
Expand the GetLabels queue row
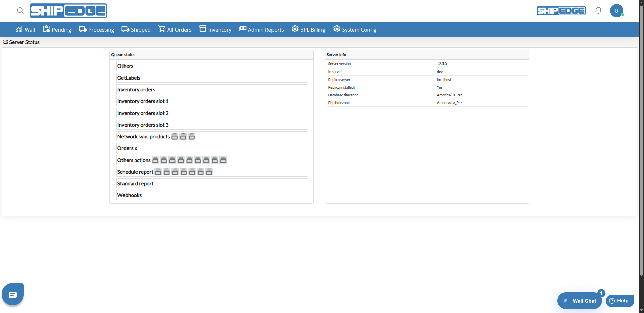[211, 78]
